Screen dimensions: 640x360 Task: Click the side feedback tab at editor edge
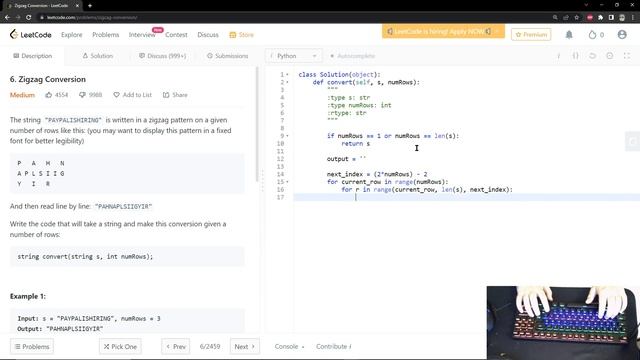click(x=633, y=142)
